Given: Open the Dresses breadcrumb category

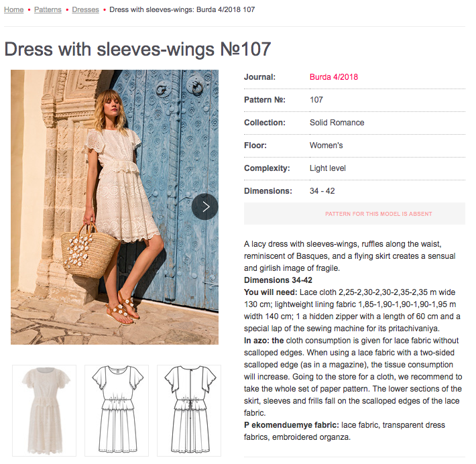Looking at the screenshot, I should [85, 9].
